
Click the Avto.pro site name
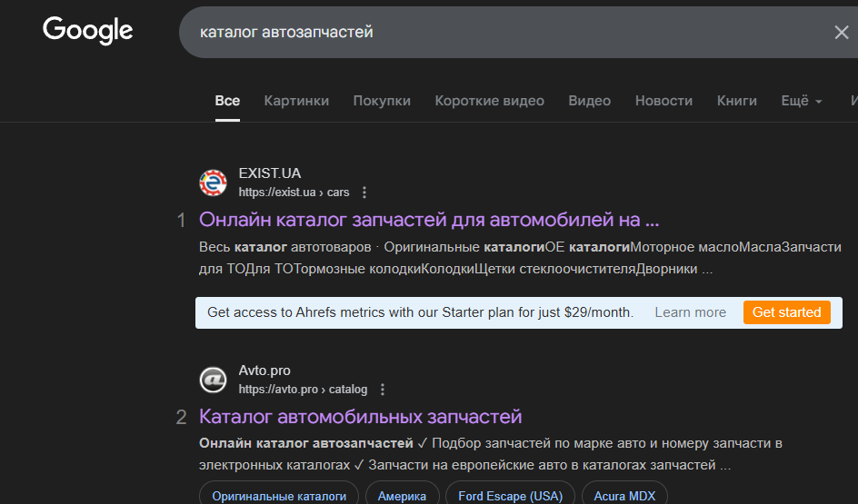264,371
